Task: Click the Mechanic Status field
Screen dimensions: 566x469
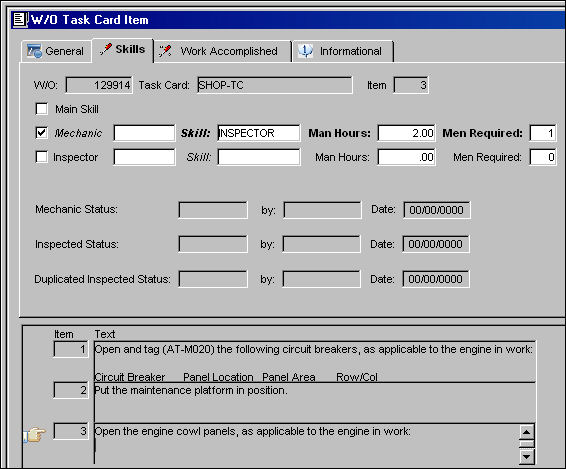Action: (x=213, y=210)
